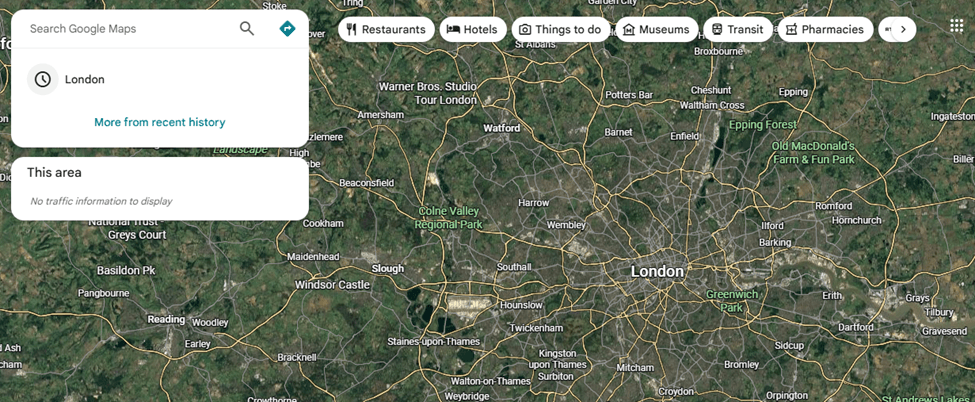975x402 pixels.
Task: Click the Restaurants fork and knife icon
Action: coord(351,29)
